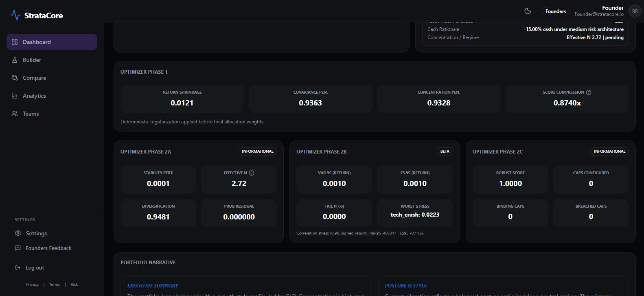Click the Settings gear icon
The height and width of the screenshot is (296, 644).
pos(18,233)
